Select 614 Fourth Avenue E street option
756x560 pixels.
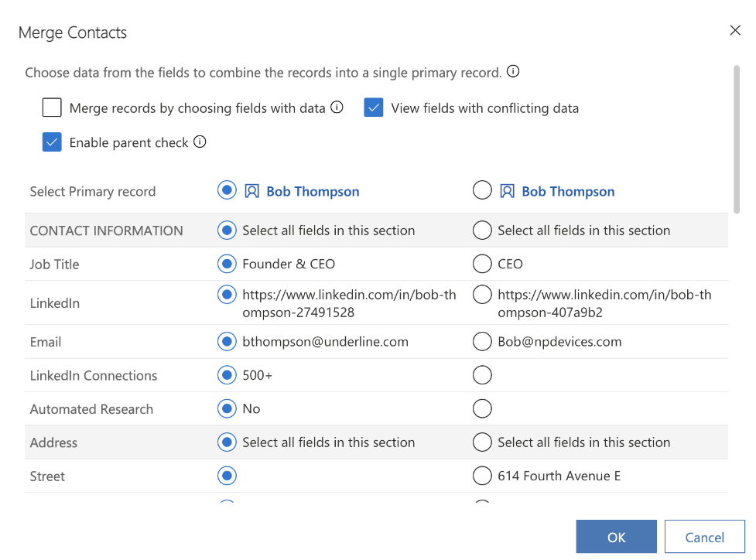pos(482,476)
